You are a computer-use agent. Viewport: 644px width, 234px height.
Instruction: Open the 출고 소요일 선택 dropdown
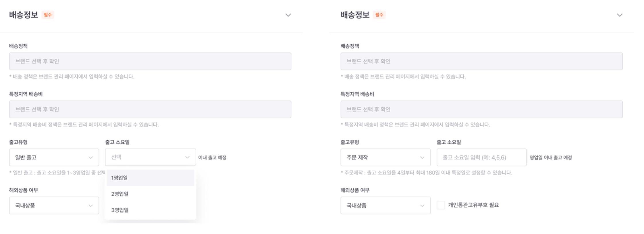click(x=150, y=157)
